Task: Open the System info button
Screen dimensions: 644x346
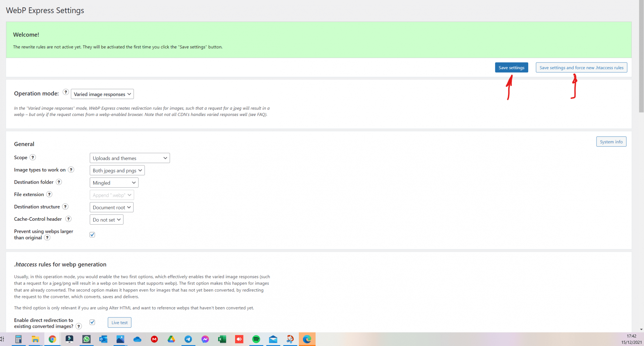Action: pyautogui.click(x=611, y=142)
